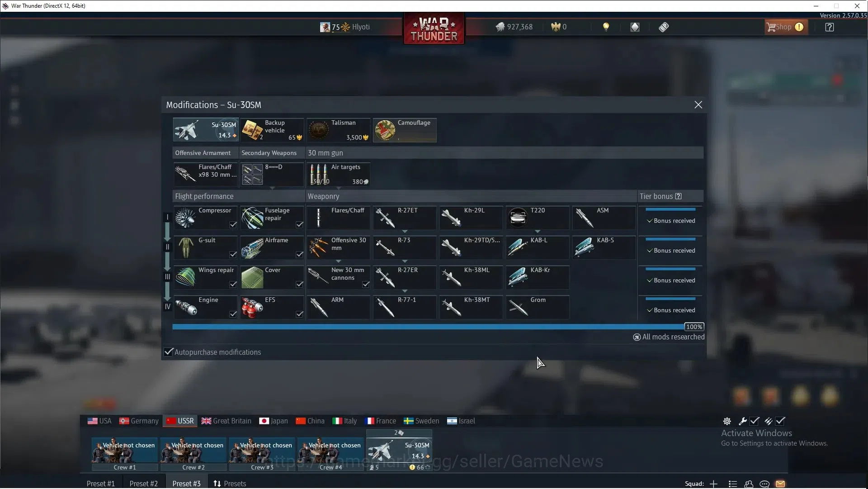Toggle the New 30 mm cannons checkmark
This screenshot has height=489, width=868.
click(366, 284)
